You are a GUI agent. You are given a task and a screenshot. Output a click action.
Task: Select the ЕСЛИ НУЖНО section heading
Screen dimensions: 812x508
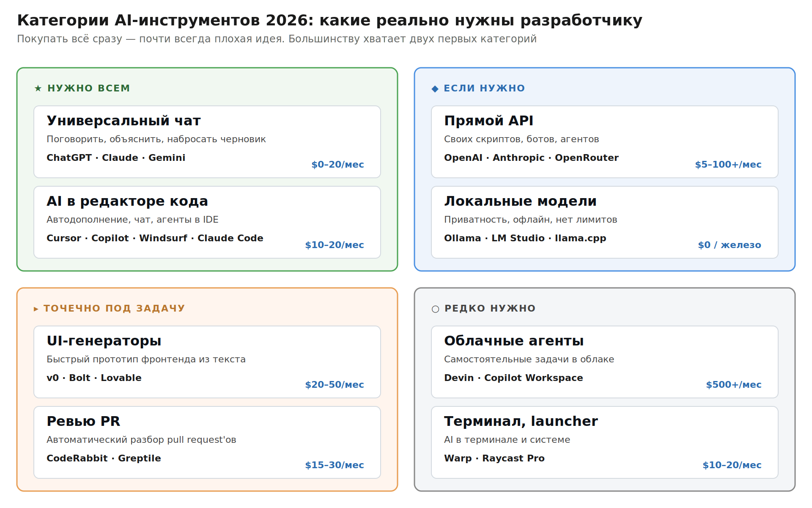pyautogui.click(x=484, y=88)
